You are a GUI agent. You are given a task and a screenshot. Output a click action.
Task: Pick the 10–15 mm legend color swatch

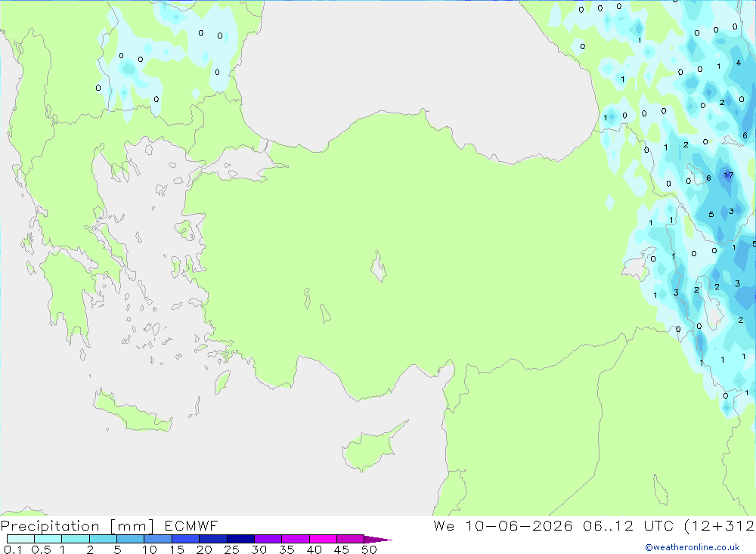pyautogui.click(x=158, y=539)
